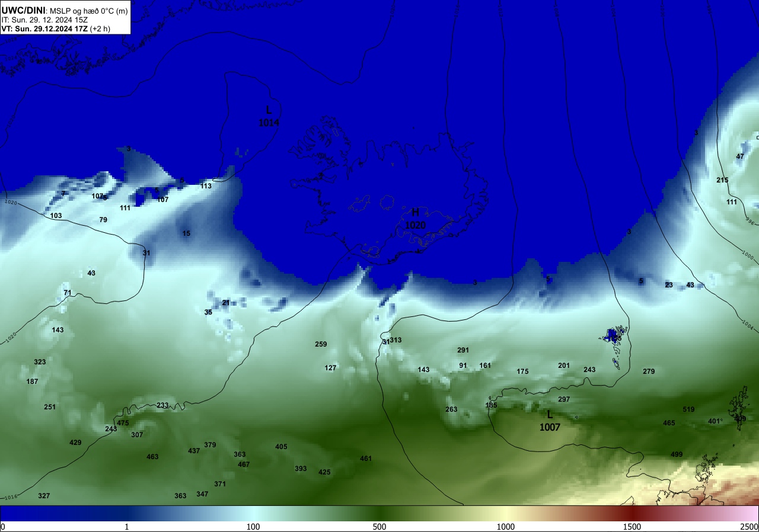Click the height value '519'
The width and height of the screenshot is (759, 532).
688,409
